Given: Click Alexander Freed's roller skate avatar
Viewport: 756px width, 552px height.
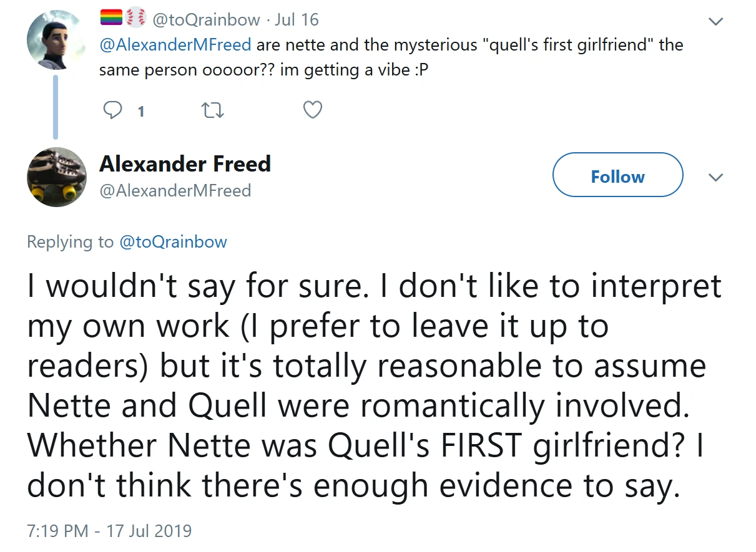Looking at the screenshot, I should tap(56, 177).
